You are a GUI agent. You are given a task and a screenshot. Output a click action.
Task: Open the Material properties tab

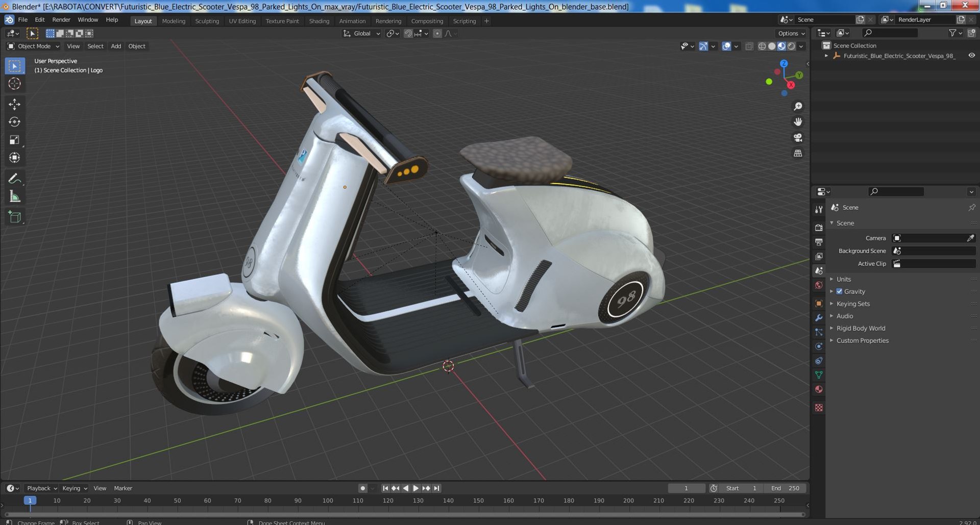(x=819, y=389)
